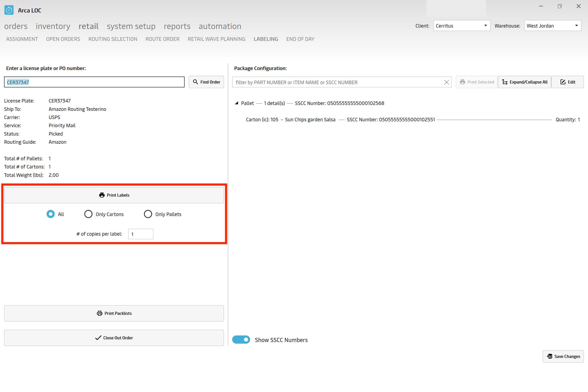Viewport: 588px width, 392px height.
Task: Click the checkmark icon on Close Out Order
Action: [x=98, y=338]
